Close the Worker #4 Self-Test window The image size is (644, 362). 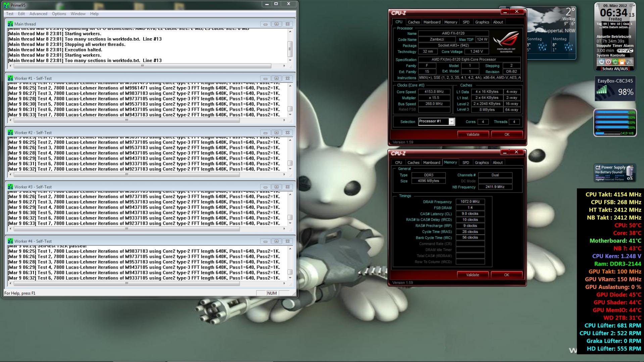(288, 242)
